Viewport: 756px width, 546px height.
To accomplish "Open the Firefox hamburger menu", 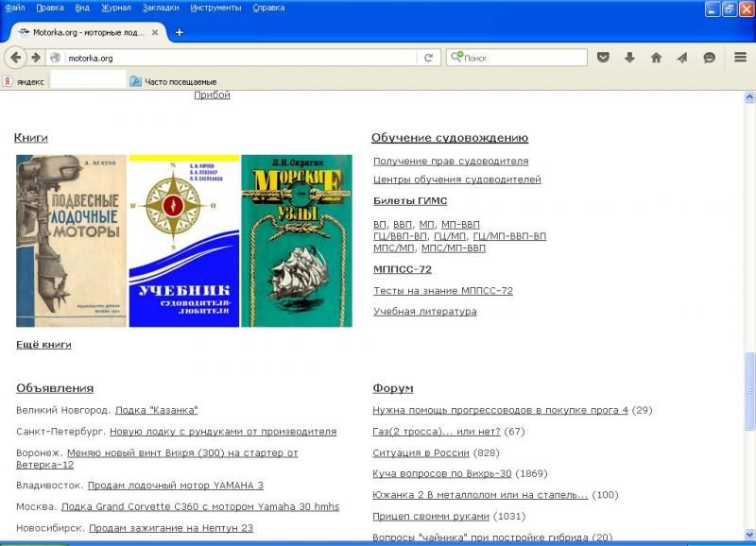I will (740, 58).
